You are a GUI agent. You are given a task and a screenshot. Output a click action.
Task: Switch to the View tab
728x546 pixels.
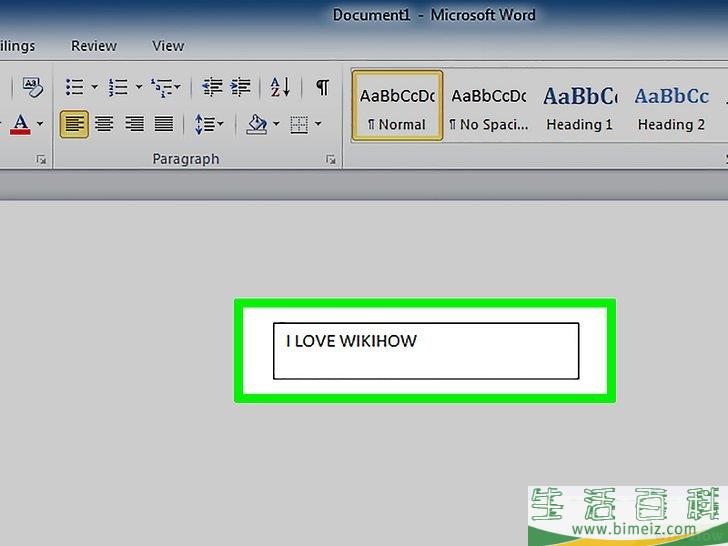click(x=168, y=46)
